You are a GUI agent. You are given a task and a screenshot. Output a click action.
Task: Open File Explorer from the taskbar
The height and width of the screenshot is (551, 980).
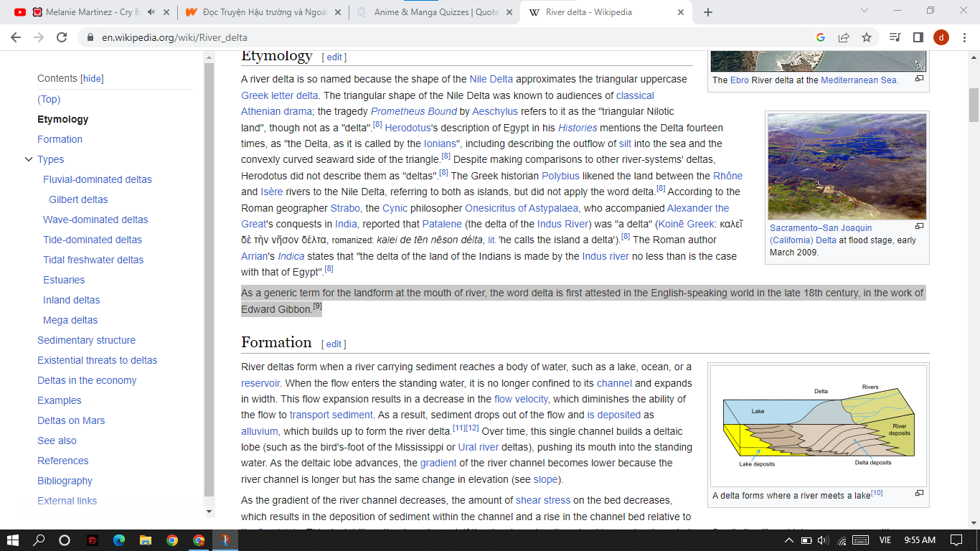(145, 540)
